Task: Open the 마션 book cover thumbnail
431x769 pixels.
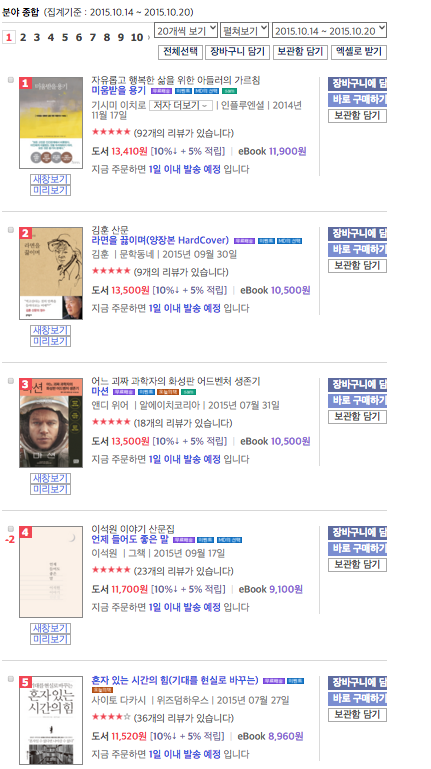Action: point(51,423)
